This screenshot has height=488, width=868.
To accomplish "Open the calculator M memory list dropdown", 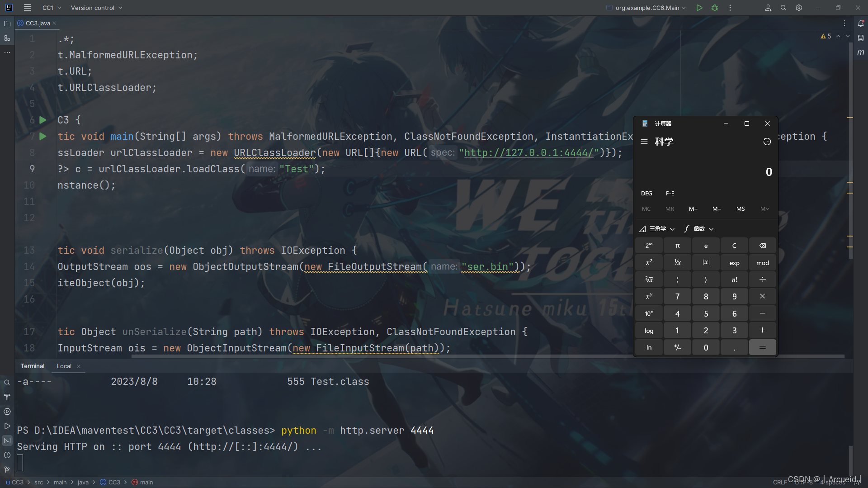I will click(764, 208).
